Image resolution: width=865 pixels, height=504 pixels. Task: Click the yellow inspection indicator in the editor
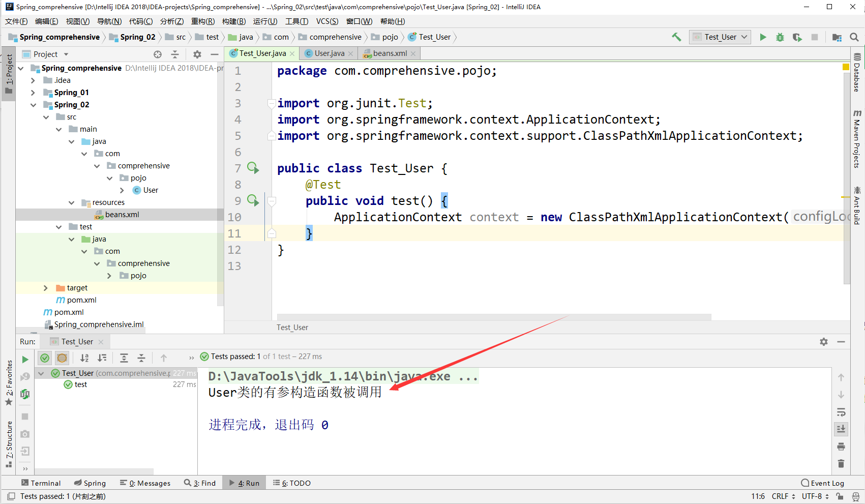pyautogui.click(x=846, y=67)
